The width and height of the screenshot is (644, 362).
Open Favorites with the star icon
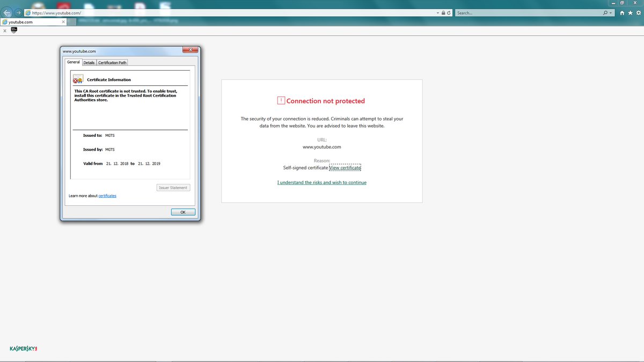630,13
